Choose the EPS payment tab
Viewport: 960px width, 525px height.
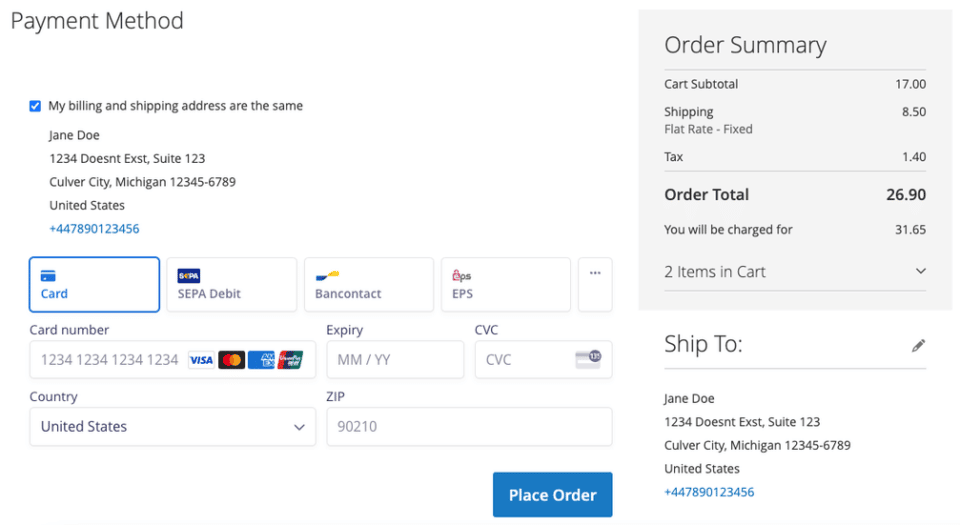(x=506, y=284)
